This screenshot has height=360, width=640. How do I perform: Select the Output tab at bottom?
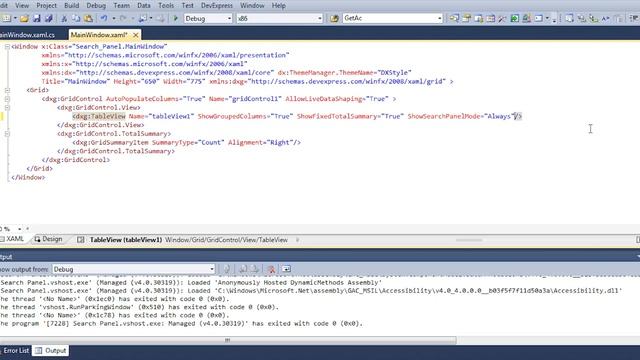51,351
